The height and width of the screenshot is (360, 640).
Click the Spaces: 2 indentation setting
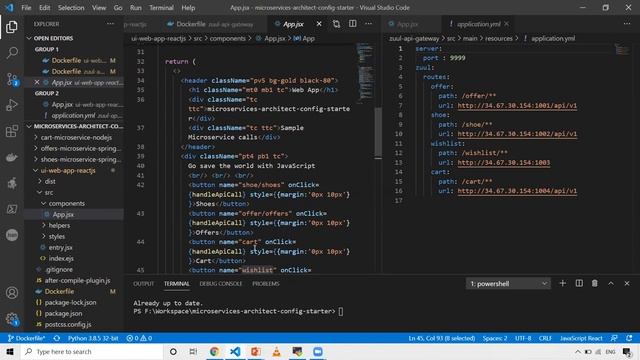point(495,338)
